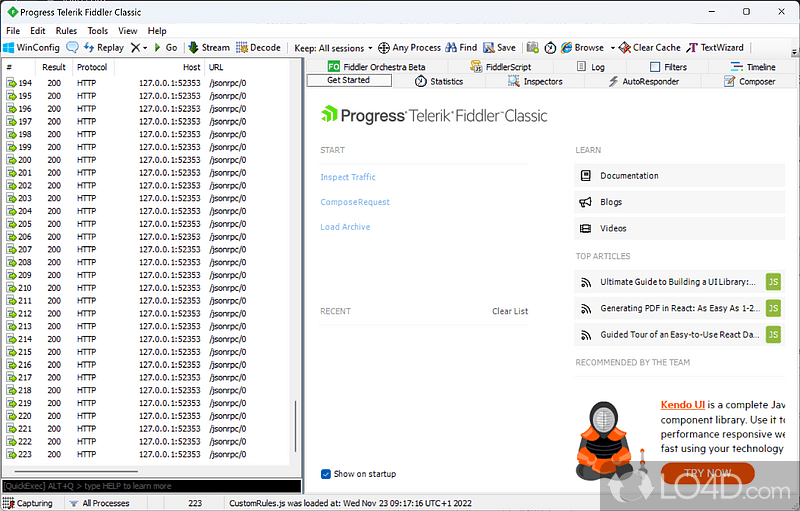800x511 pixels.
Task: Click the Go resume button
Action: click(x=166, y=47)
